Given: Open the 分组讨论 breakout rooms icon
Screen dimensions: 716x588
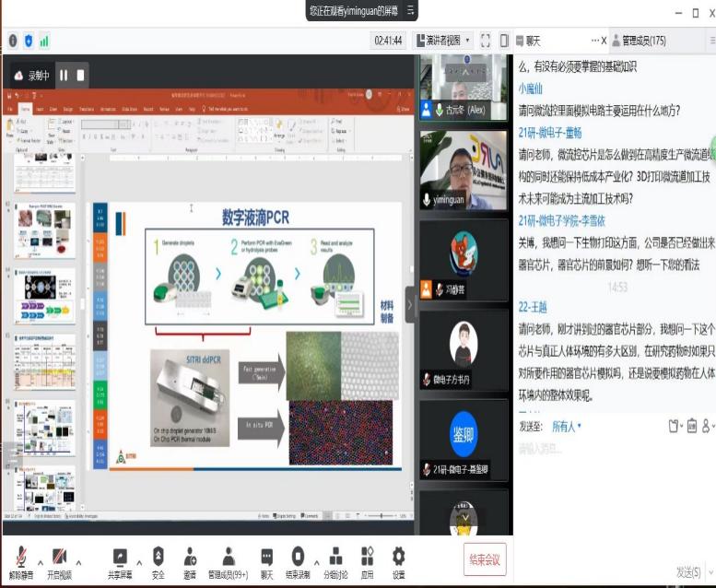Looking at the screenshot, I should coord(335,557).
